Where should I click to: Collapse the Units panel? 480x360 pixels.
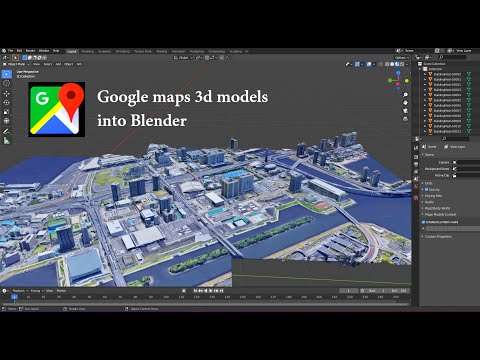tap(427, 183)
